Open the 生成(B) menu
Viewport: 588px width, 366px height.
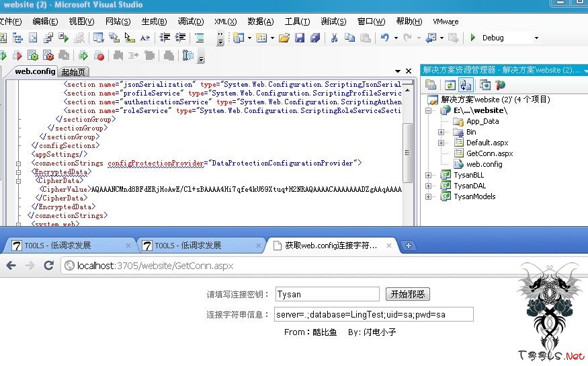[x=154, y=22]
